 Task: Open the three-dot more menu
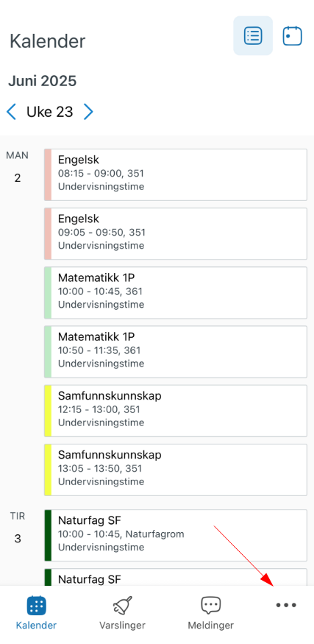(286, 605)
